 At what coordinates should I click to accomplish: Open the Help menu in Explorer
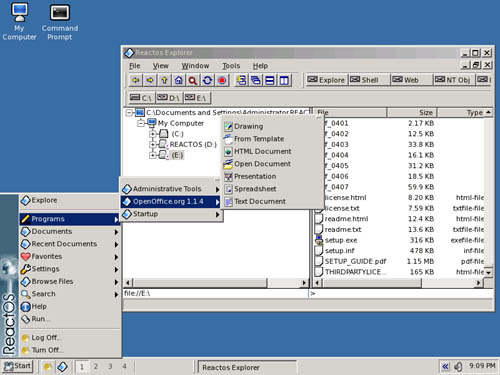tap(260, 66)
